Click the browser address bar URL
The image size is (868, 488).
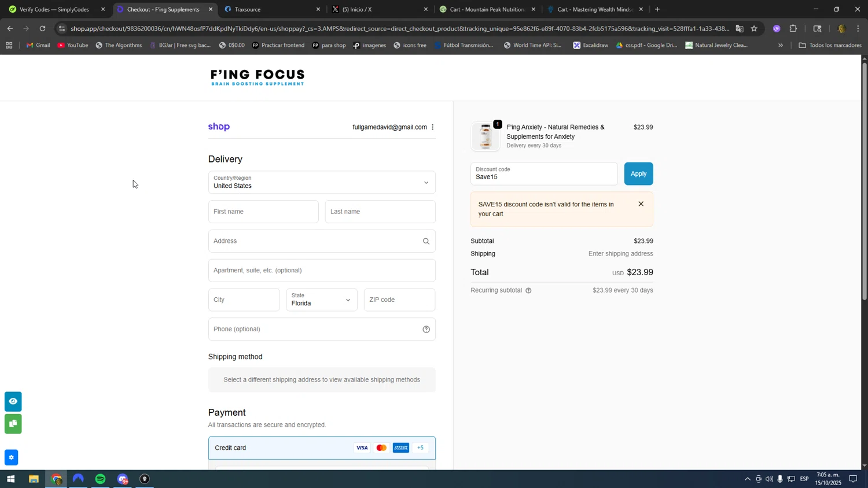399,28
